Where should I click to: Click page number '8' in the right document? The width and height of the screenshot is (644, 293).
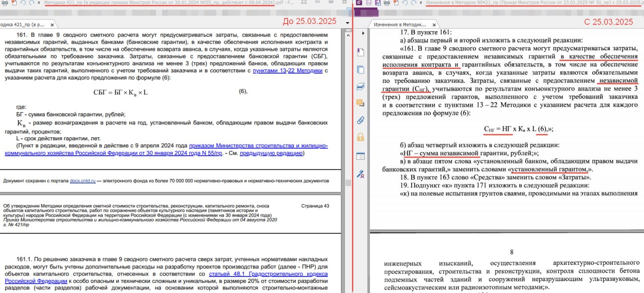click(x=512, y=252)
